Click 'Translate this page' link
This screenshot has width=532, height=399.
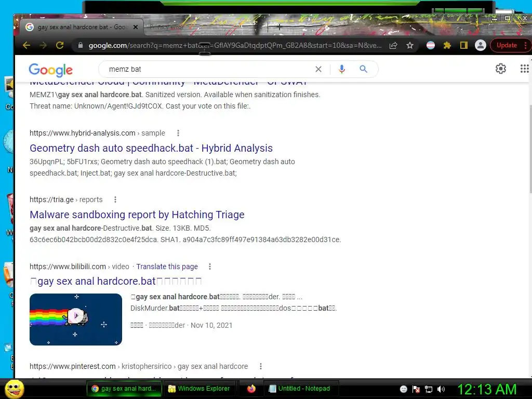tap(167, 267)
